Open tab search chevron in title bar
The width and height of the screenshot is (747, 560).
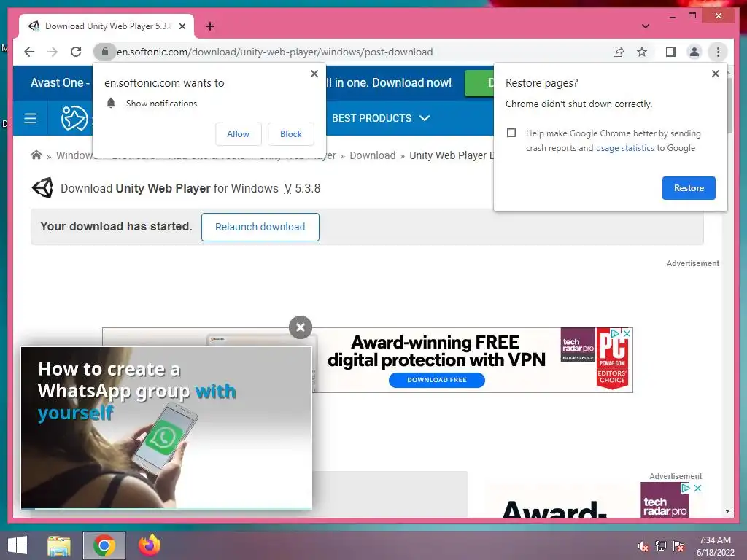tap(645, 26)
